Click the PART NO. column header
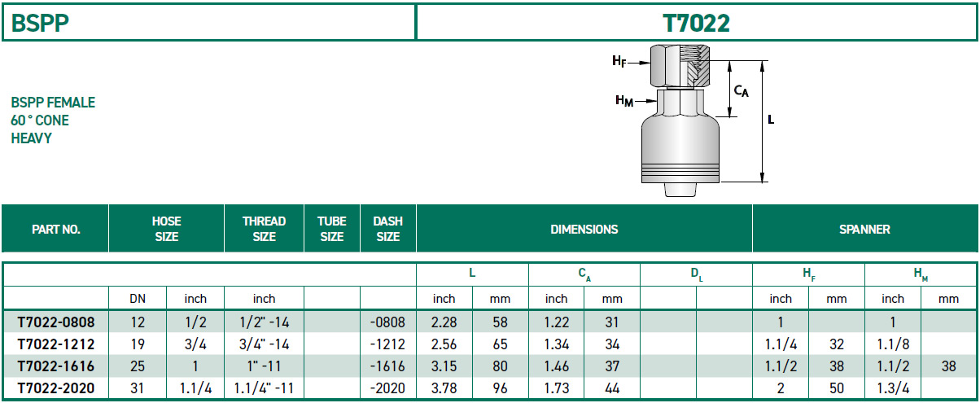Viewport: 980px width, 403px height. (x=55, y=230)
